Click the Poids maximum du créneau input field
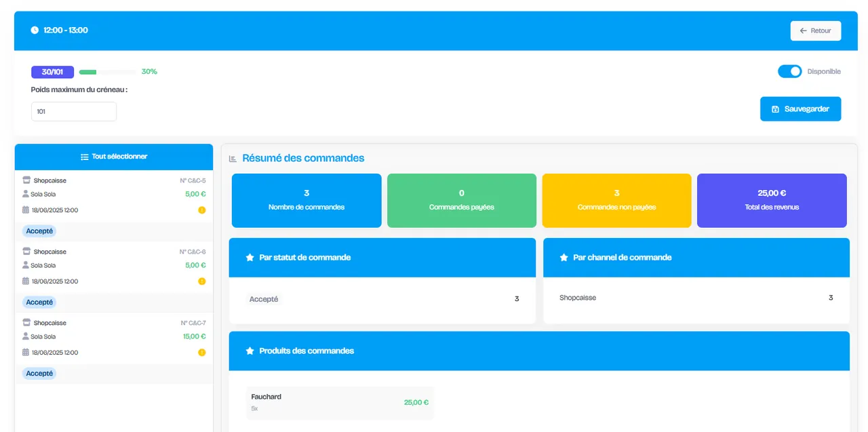This screenshot has width=868, height=432. click(74, 112)
